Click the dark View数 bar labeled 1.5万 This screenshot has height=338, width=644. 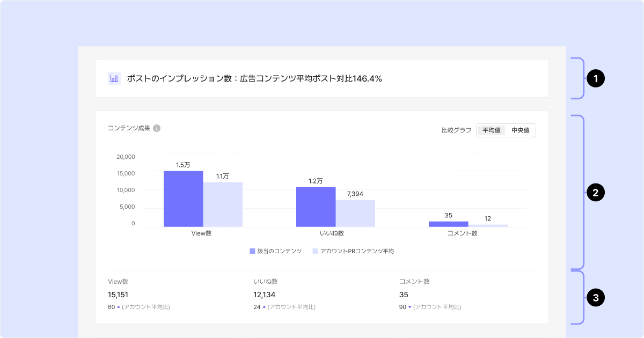click(x=183, y=199)
